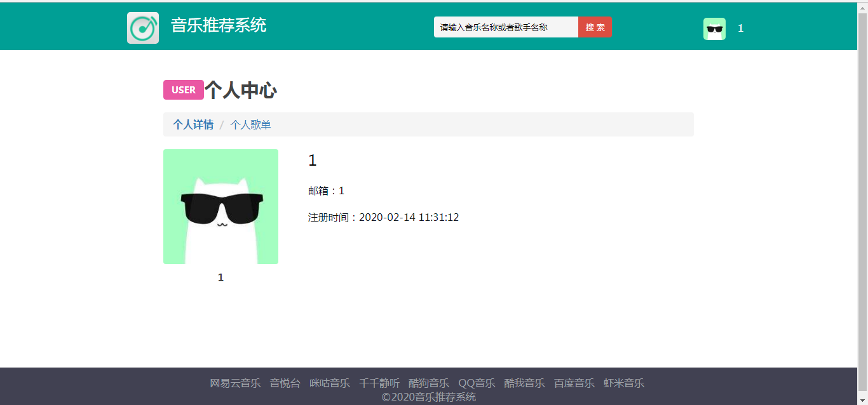Image resolution: width=868 pixels, height=405 pixels.
Task: Focus the music or singer search field
Action: point(506,27)
